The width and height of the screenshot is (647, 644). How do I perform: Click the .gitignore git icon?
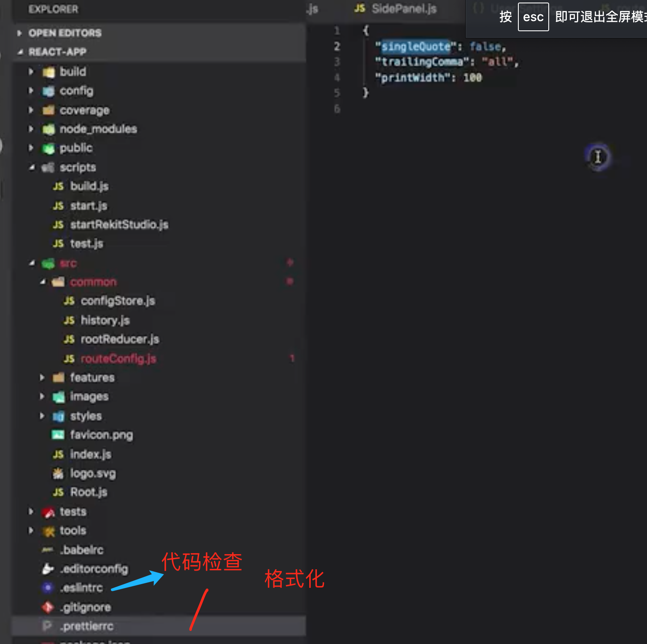pyautogui.click(x=48, y=607)
